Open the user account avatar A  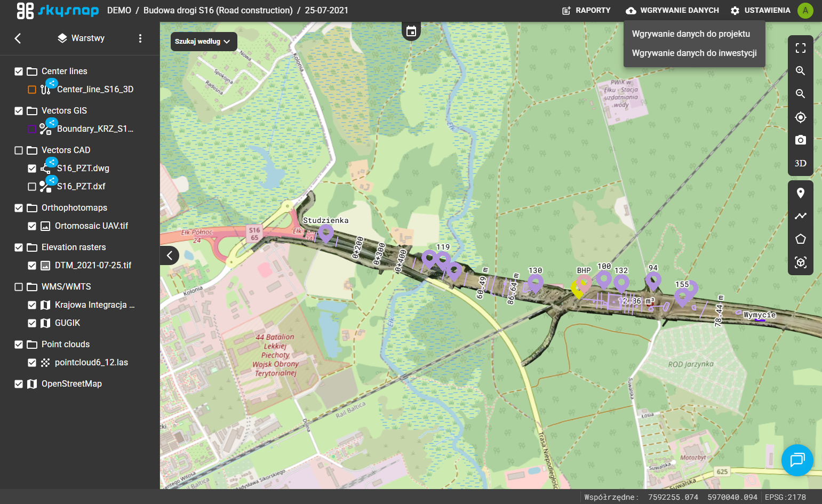tap(805, 11)
